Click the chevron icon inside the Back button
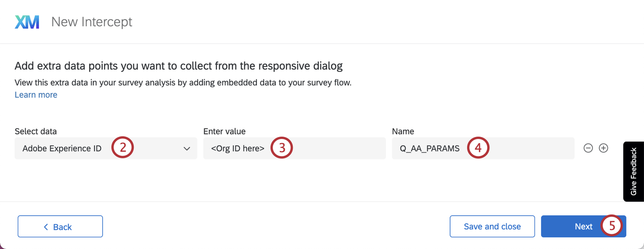This screenshot has height=249, width=644. click(46, 227)
